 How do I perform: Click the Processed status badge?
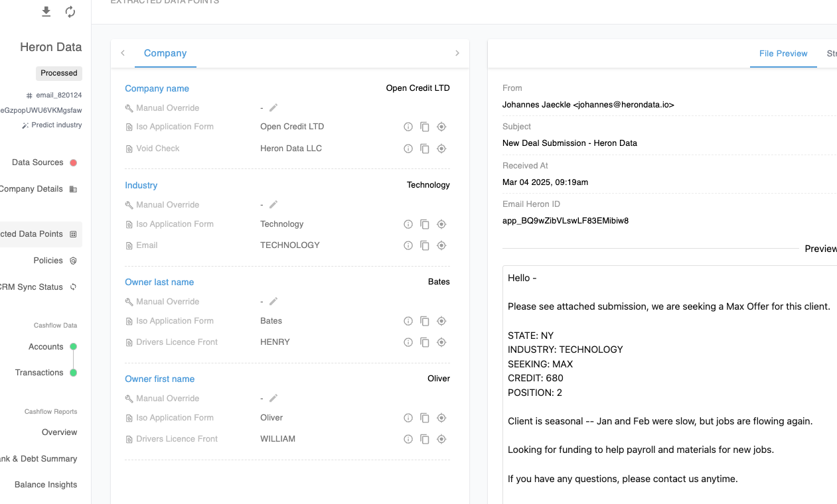[59, 73]
